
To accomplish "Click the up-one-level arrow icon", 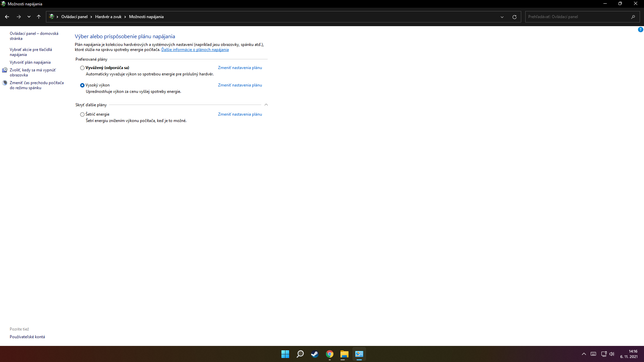I will pyautogui.click(x=39, y=17).
